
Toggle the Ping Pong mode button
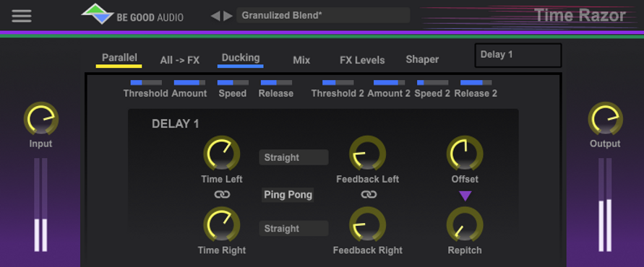coord(288,195)
